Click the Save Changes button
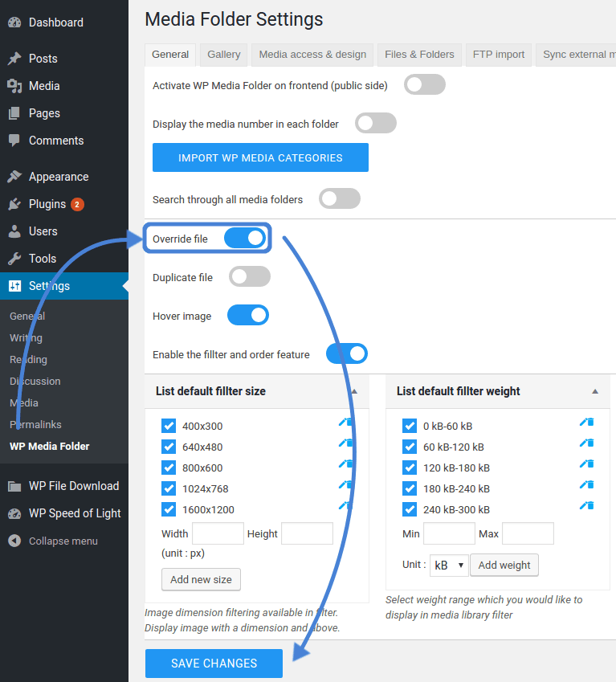616x682 pixels. [214, 664]
